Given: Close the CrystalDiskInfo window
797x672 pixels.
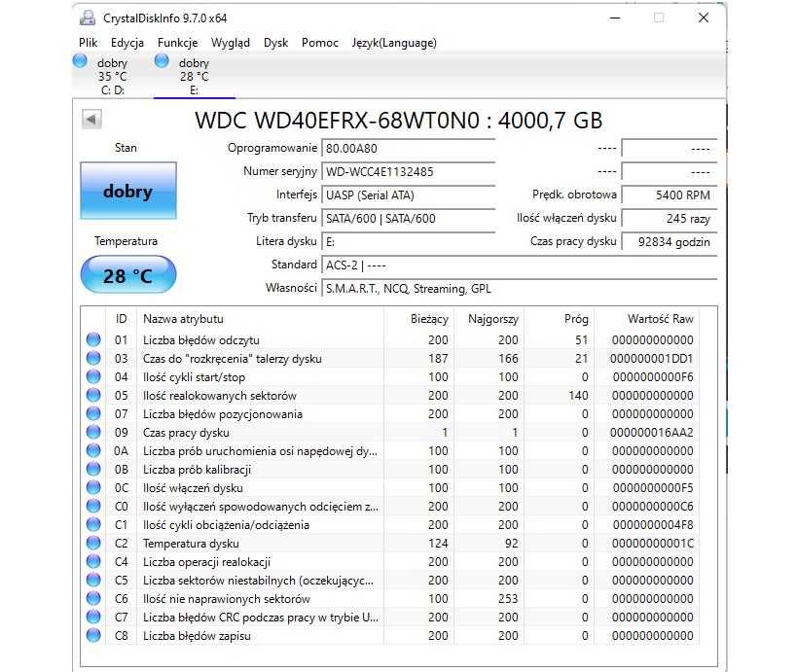Looking at the screenshot, I should pyautogui.click(x=704, y=18).
